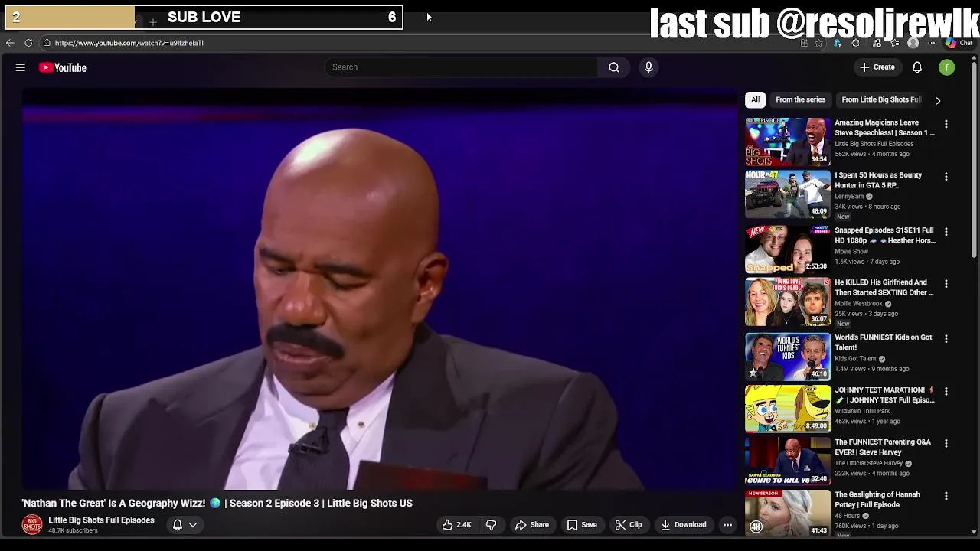Screen dimensions: 980x551
Task: Open options for World's FUNNIEST Kids video
Action: tap(946, 338)
